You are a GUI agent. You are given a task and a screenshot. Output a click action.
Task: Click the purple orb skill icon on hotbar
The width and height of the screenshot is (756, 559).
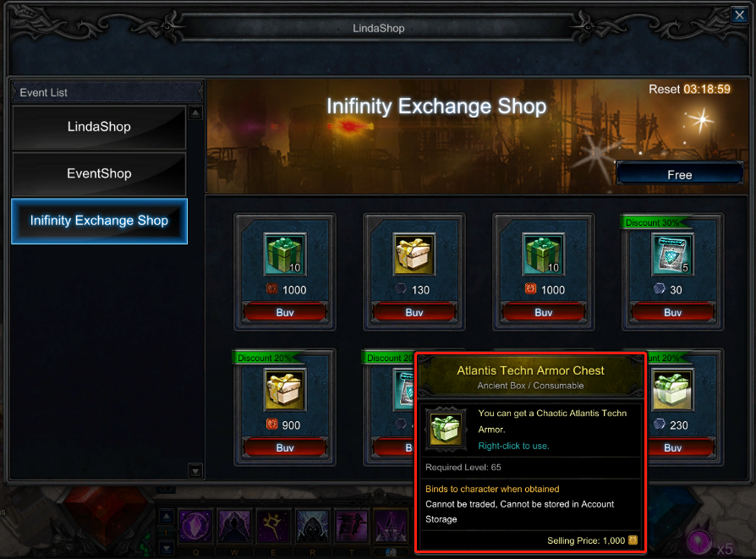point(195,527)
